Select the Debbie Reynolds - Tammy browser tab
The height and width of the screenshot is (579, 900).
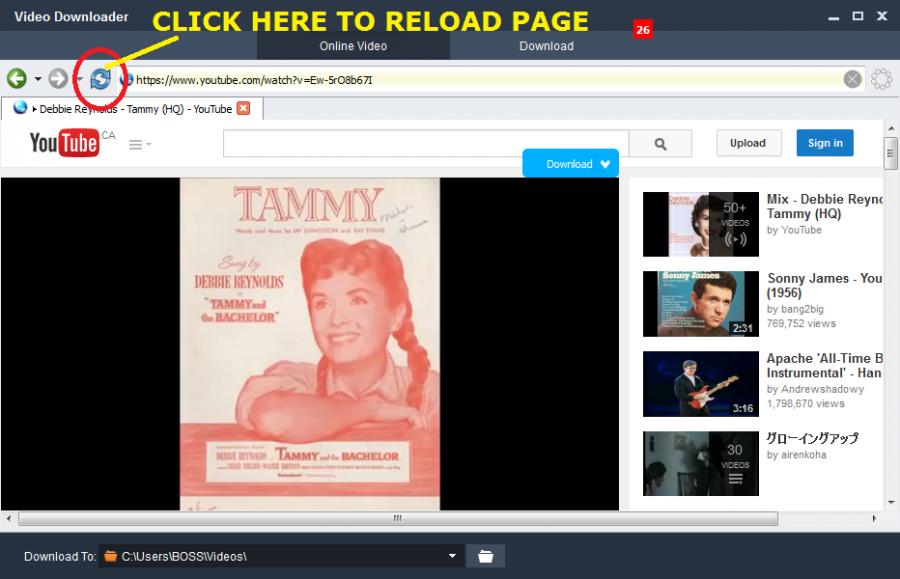133,108
